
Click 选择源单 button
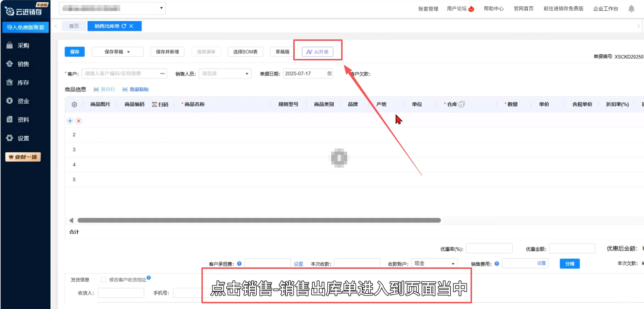coord(206,52)
